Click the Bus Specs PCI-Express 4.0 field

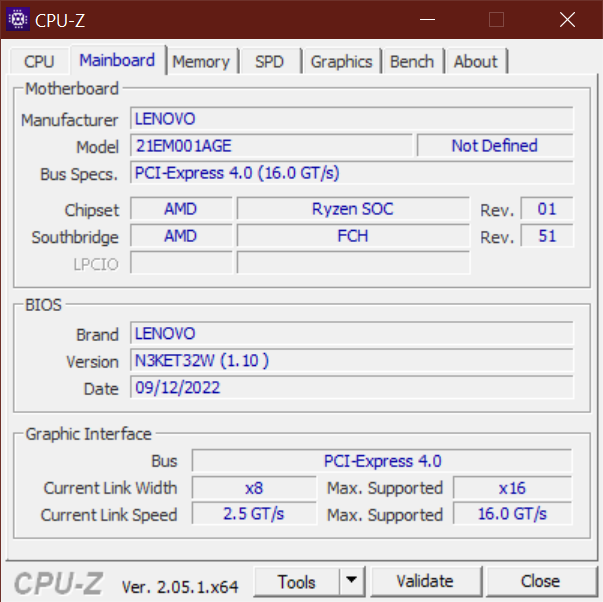(351, 173)
